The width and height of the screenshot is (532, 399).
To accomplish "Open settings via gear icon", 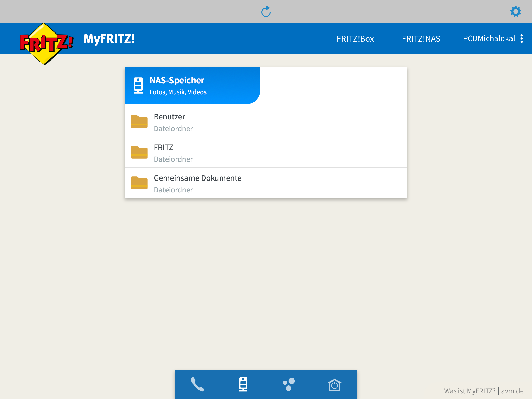I will [515, 12].
